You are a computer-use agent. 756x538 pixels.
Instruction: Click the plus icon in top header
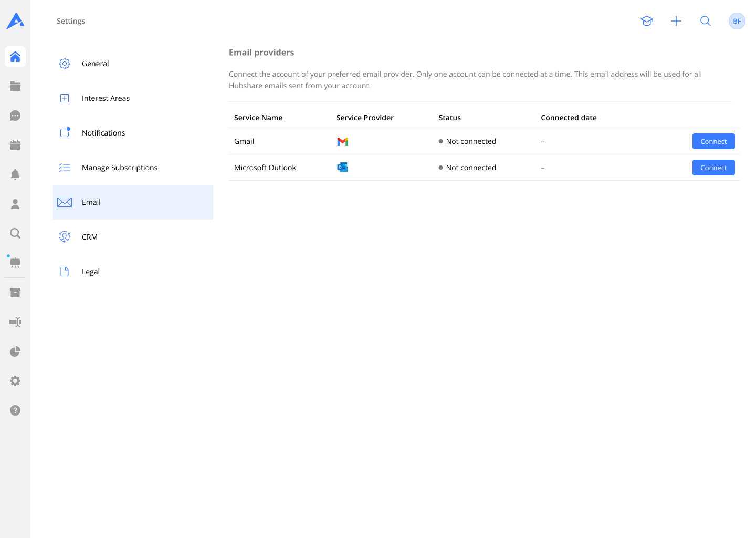(x=676, y=21)
